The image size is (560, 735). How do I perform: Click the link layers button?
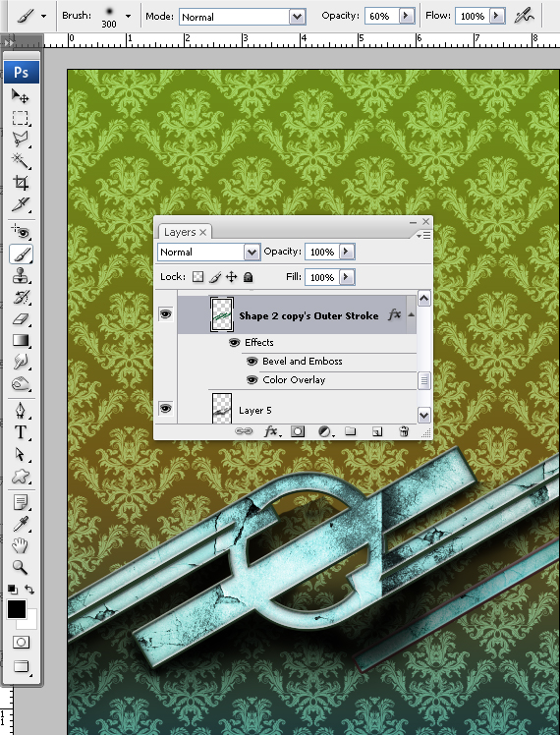coord(244,431)
